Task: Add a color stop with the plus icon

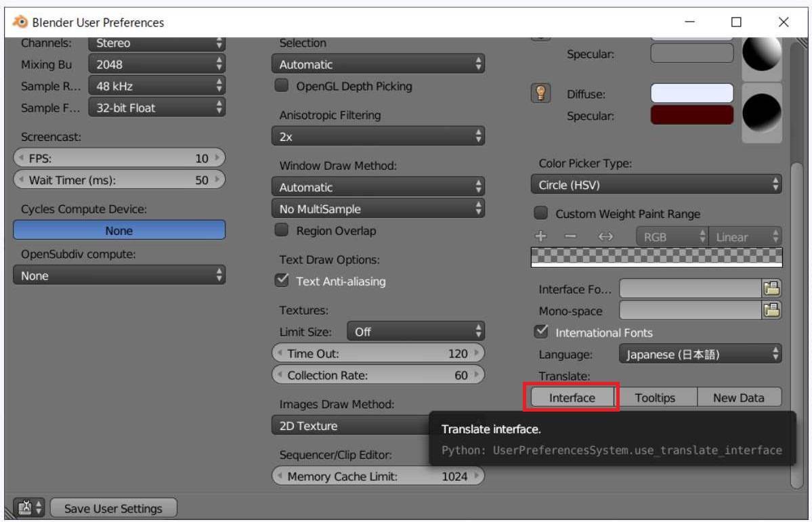Action: (x=540, y=236)
